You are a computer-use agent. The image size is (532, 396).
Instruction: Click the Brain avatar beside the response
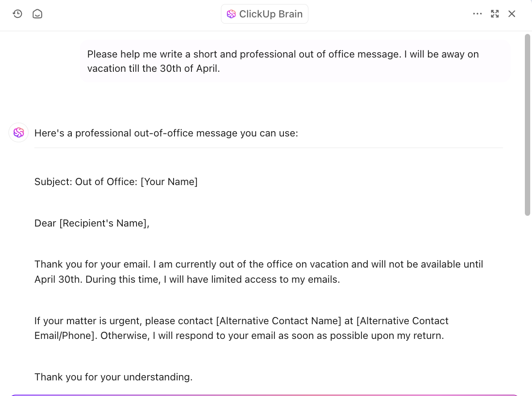pos(19,132)
